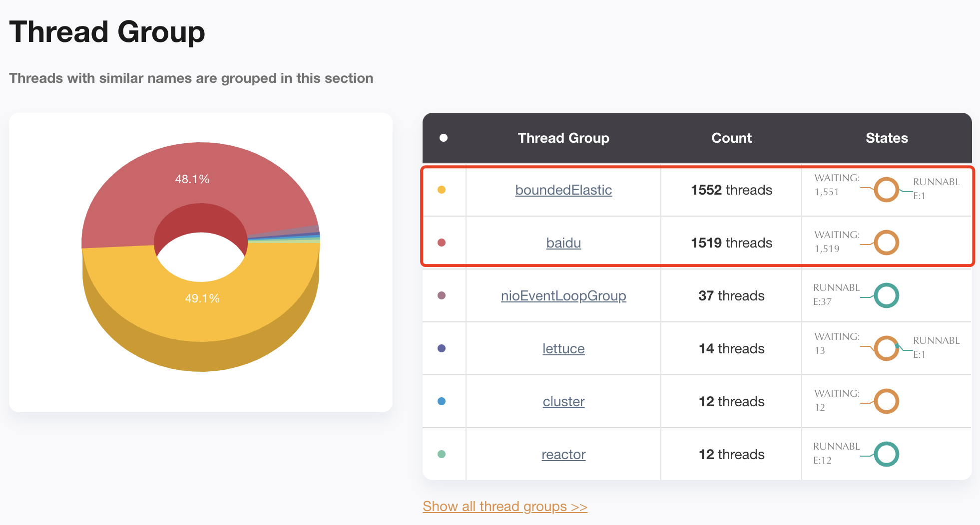Click the blue dot beside cluster

[442, 401]
